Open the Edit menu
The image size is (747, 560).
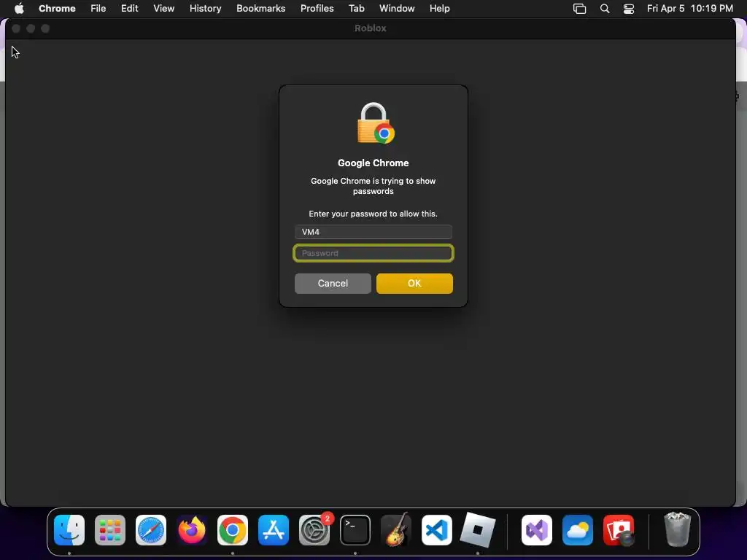point(130,9)
